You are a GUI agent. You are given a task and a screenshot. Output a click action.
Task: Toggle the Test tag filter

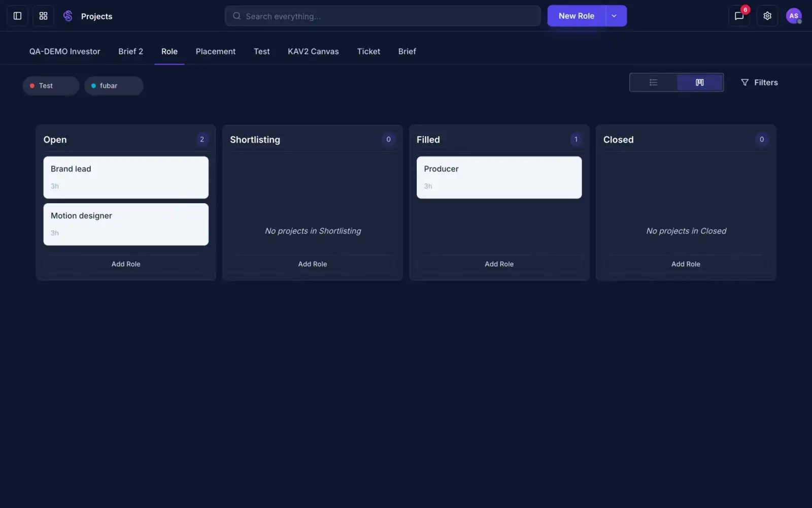[x=51, y=86]
